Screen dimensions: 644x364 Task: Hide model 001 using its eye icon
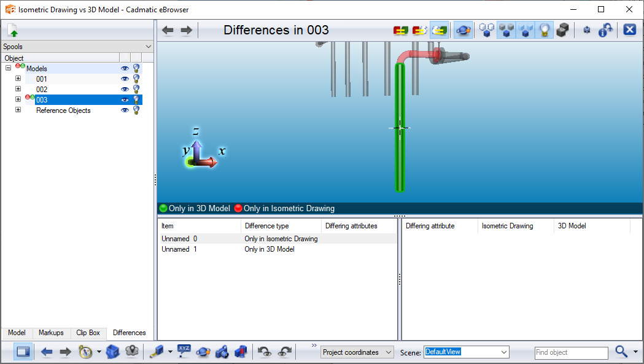pos(125,79)
